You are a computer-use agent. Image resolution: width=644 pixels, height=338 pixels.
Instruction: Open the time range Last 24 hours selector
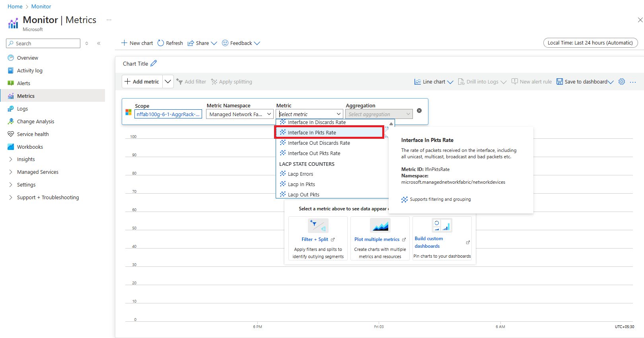tap(590, 43)
